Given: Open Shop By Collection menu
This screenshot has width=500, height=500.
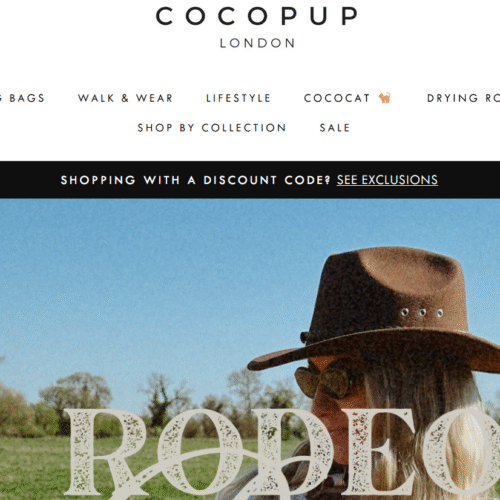Looking at the screenshot, I should [212, 128].
